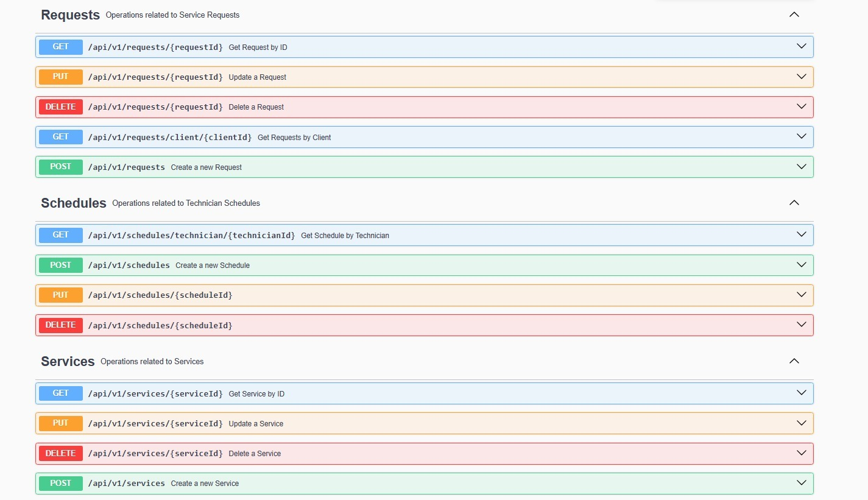Click the 'Update a Request' description
This screenshot has height=500, width=868.
click(x=257, y=77)
